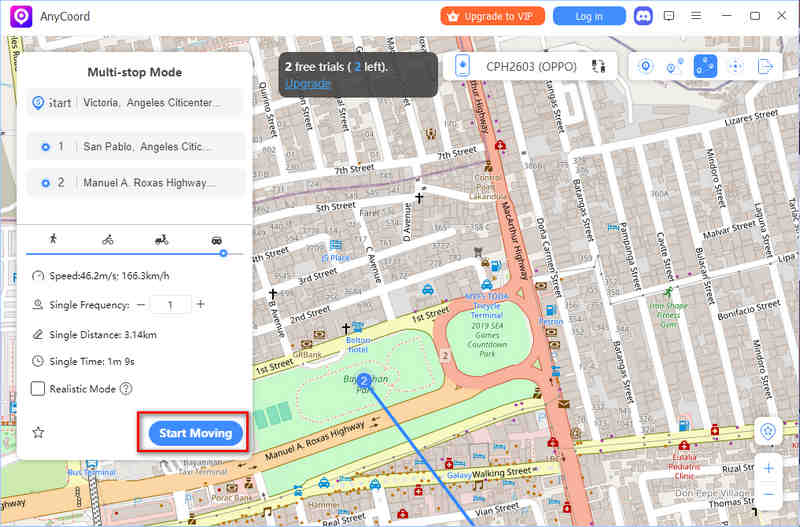Select the car speed icon
This screenshot has width=800, height=527.
[x=216, y=240]
